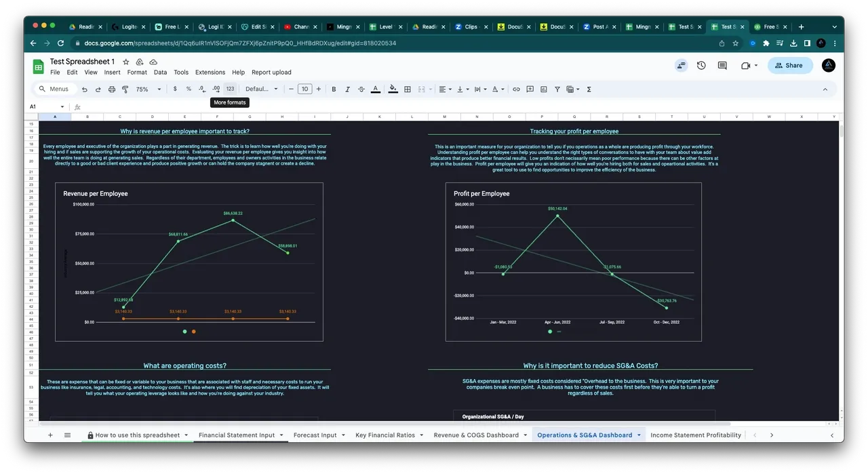Undo the last action
The image size is (868, 474).
[85, 89]
